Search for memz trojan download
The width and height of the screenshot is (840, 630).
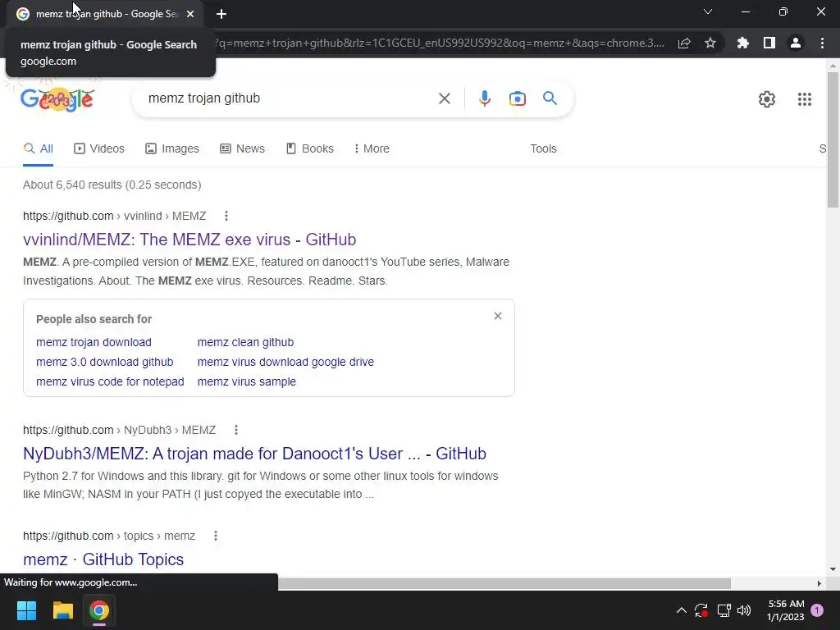(x=94, y=342)
